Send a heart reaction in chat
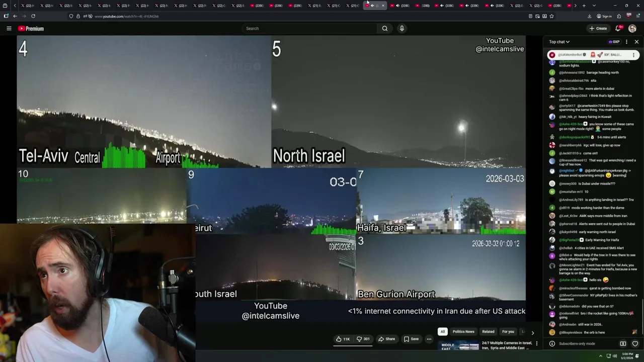The height and width of the screenshot is (362, 644). [635, 344]
